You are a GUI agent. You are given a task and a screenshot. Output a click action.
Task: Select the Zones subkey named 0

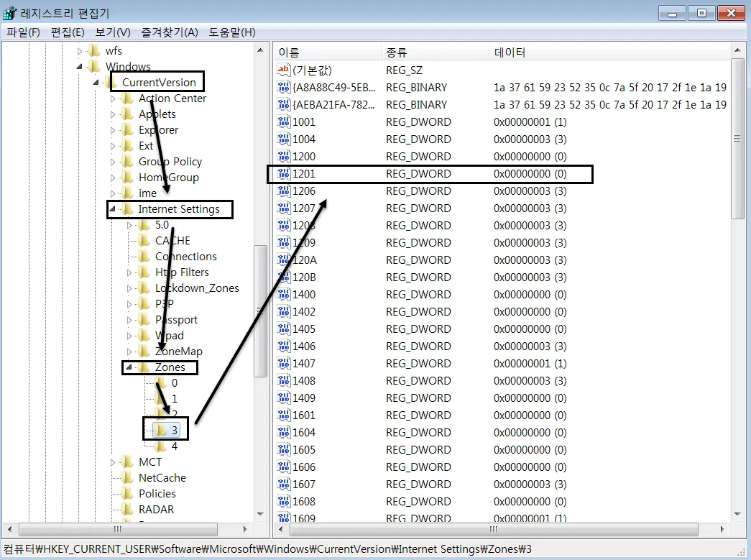[175, 382]
